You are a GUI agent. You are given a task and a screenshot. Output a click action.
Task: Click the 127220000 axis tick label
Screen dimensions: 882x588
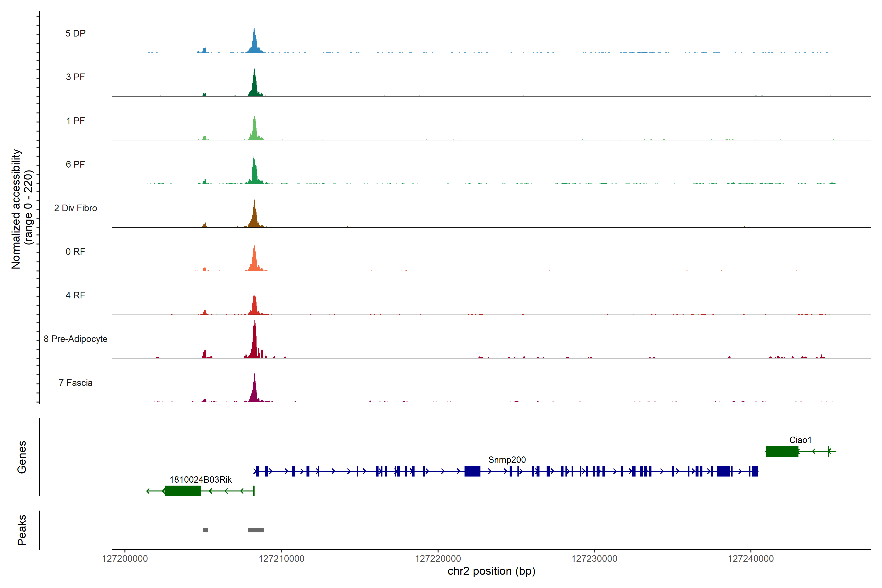tap(438, 559)
